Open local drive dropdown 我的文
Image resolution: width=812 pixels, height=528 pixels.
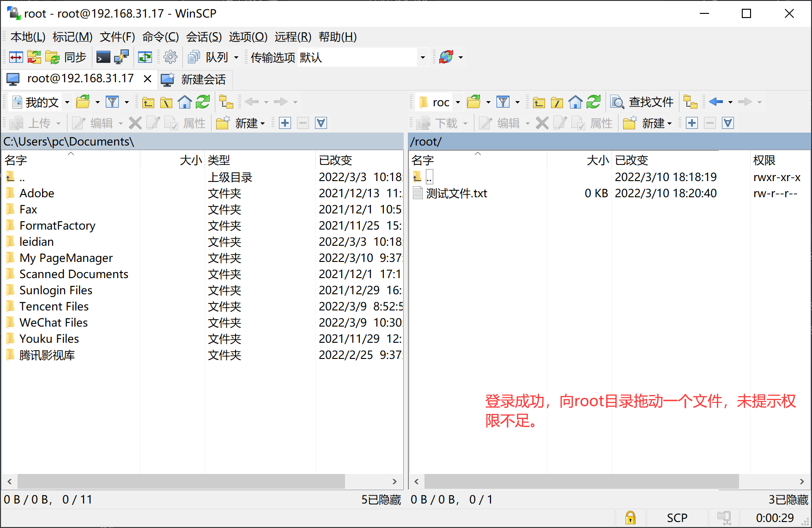(41, 102)
